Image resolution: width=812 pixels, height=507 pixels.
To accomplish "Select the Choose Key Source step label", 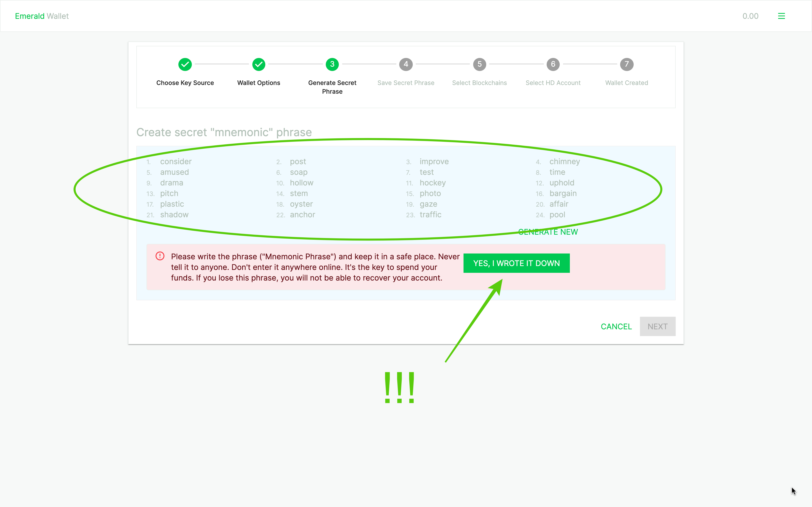I will click(x=185, y=83).
